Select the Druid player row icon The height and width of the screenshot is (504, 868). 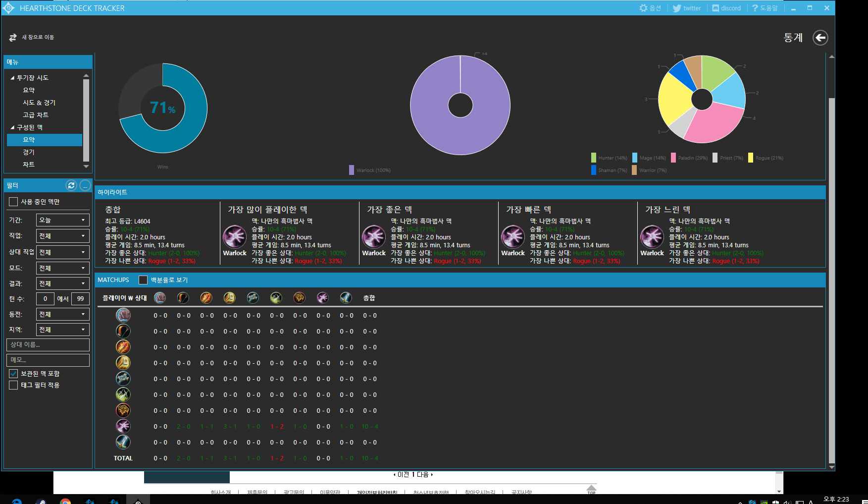point(123,315)
